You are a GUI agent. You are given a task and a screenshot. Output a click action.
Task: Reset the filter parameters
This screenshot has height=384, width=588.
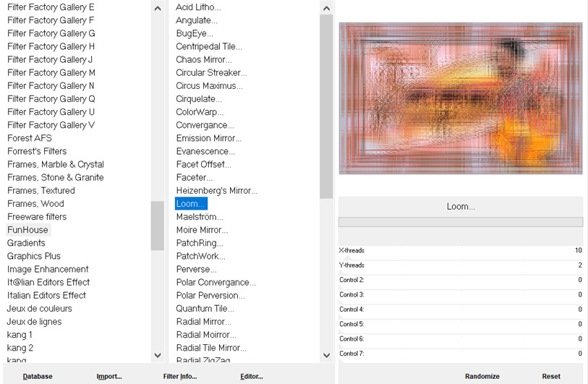pyautogui.click(x=551, y=376)
